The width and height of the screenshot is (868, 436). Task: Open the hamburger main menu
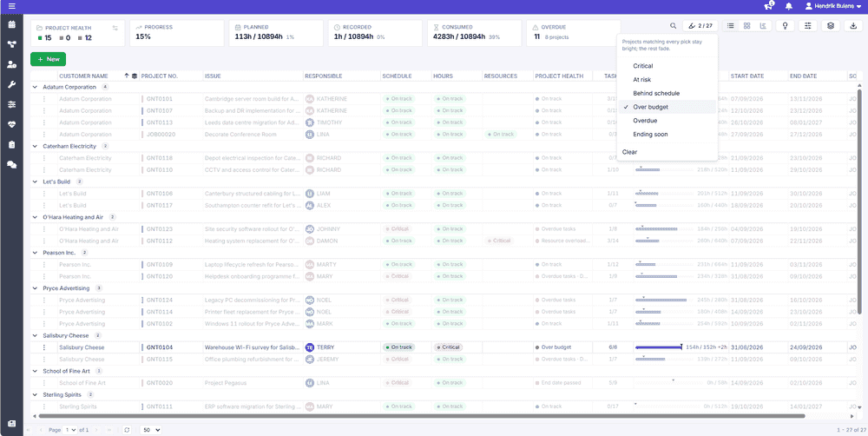pos(11,6)
